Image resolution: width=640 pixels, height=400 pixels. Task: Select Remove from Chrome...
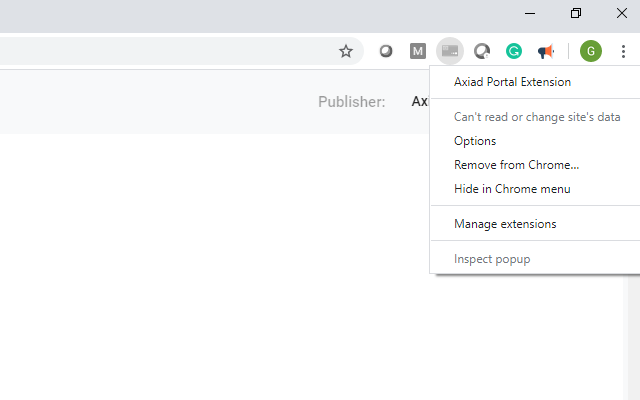535,165
